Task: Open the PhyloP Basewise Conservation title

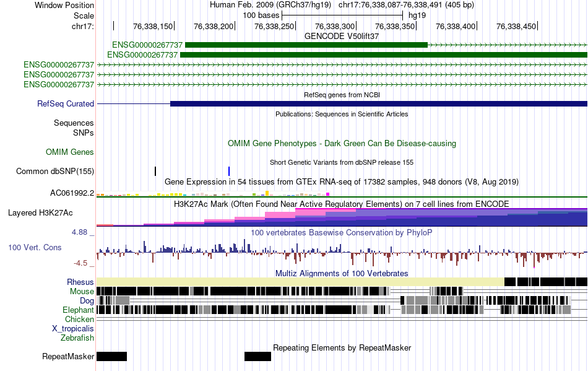Action: (x=342, y=233)
